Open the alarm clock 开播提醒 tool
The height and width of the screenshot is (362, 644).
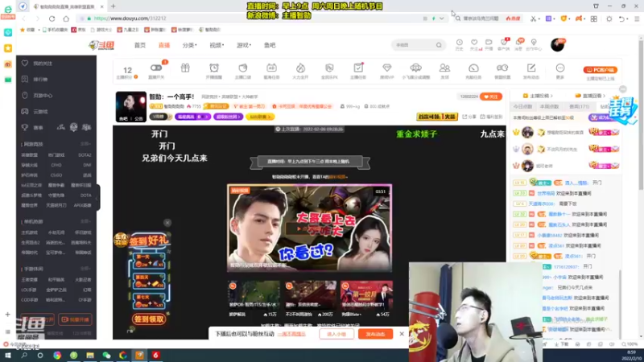[214, 71]
